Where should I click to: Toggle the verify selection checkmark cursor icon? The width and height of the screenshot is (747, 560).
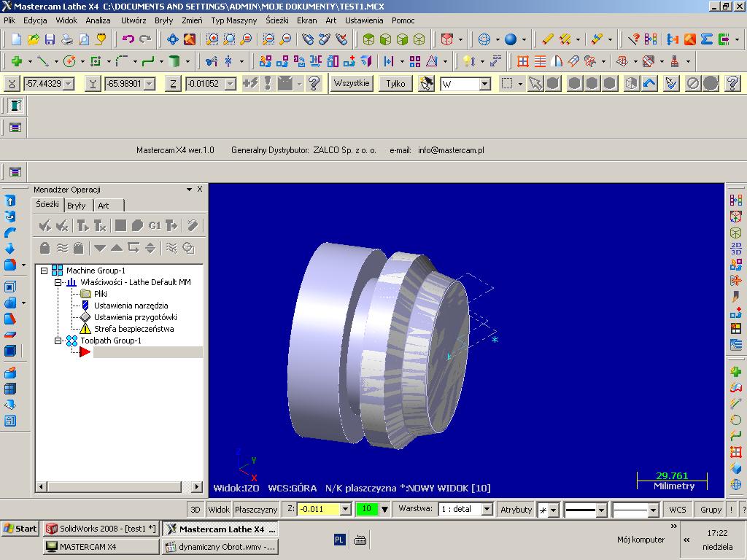(x=671, y=83)
